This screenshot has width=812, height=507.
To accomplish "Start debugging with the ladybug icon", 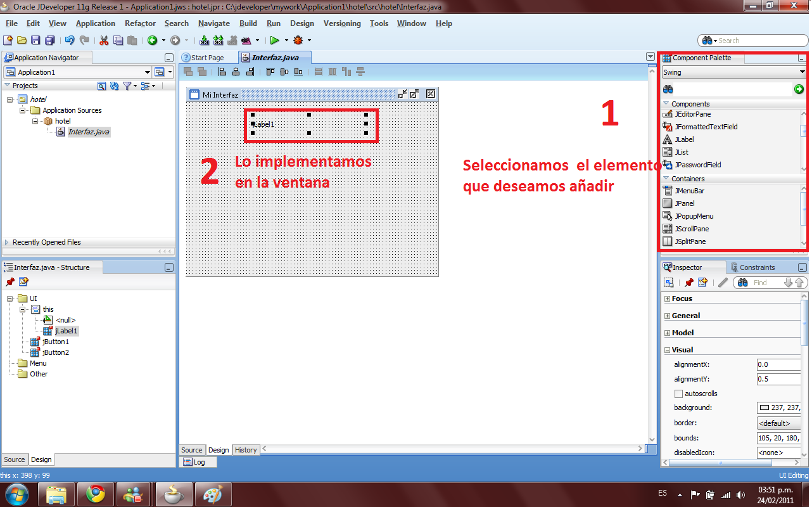I will 298,39.
